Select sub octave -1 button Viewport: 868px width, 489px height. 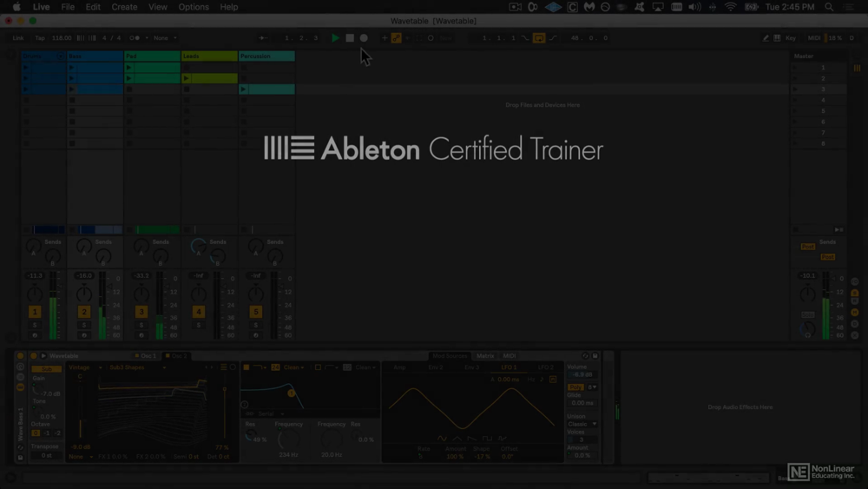click(47, 433)
